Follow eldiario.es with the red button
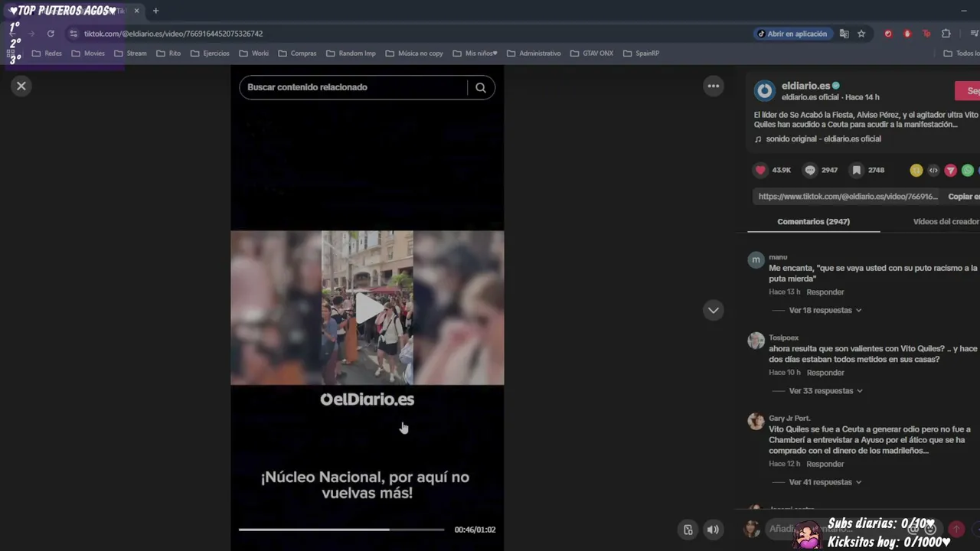This screenshot has width=980, height=551. point(968,91)
